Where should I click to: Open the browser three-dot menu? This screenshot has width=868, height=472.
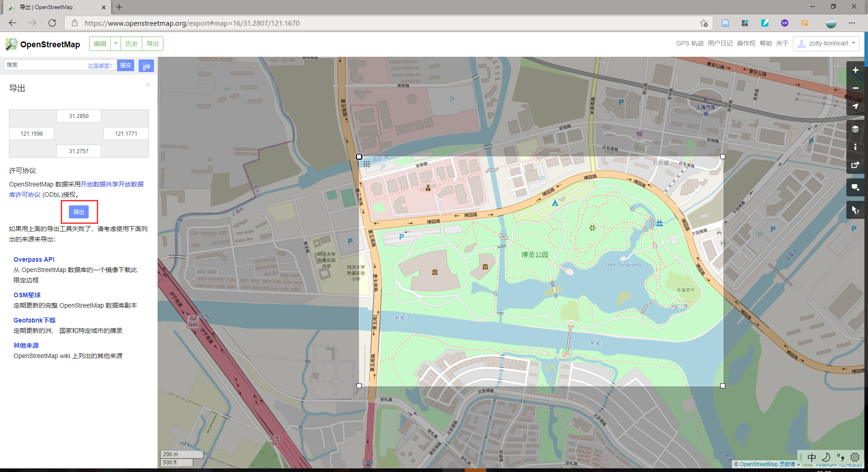[852, 23]
